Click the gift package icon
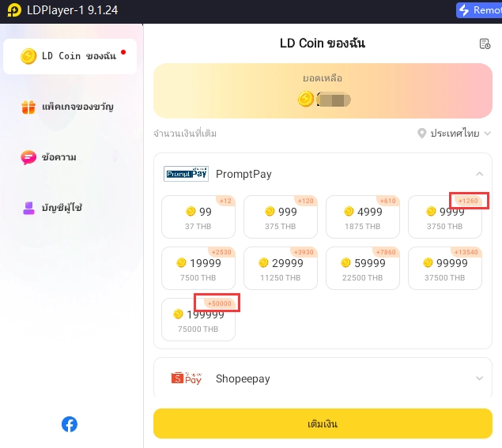502x448 pixels. pyautogui.click(x=28, y=107)
